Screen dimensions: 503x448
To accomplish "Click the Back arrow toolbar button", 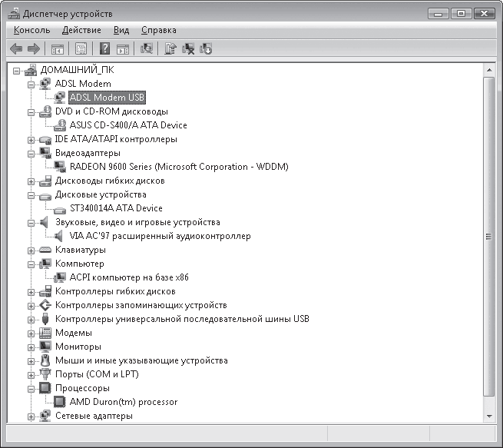I will (x=15, y=49).
